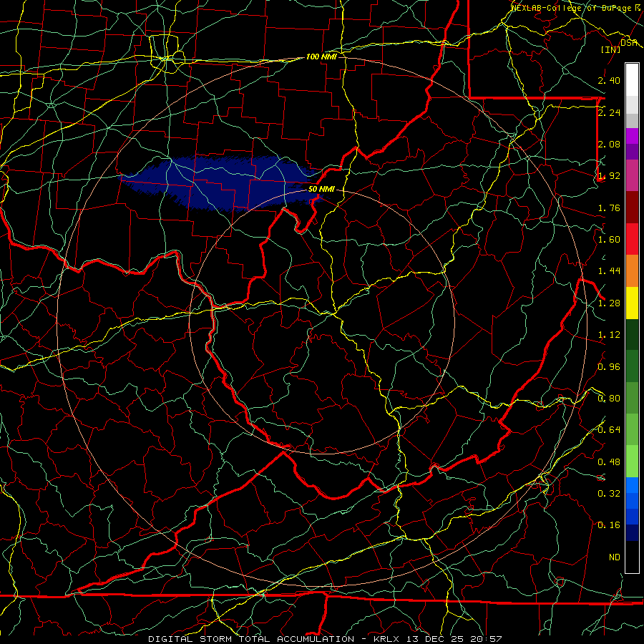The height and width of the screenshot is (644, 644).
Task: Select the navy legend swatch above ND
Action: (x=632, y=533)
